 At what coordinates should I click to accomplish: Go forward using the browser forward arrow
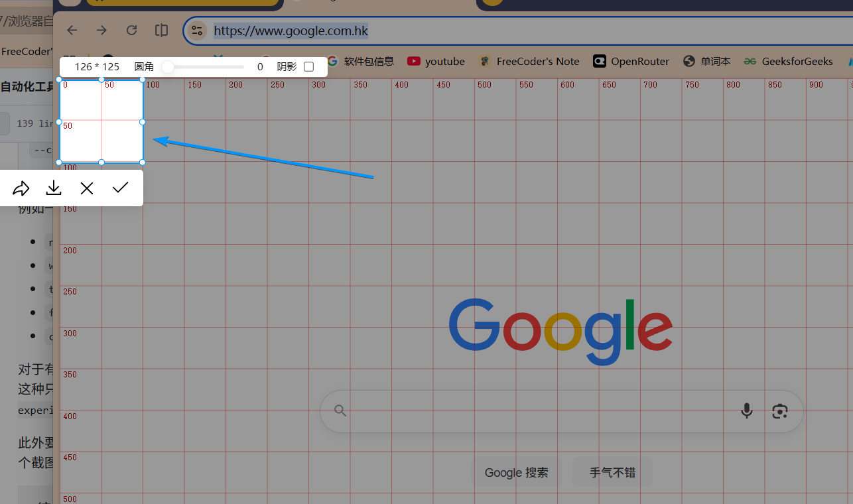coord(101,31)
